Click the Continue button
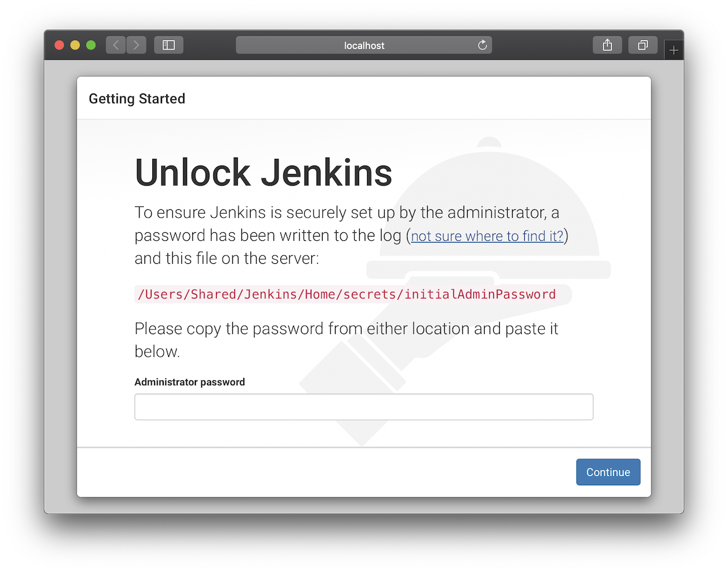 [608, 472]
